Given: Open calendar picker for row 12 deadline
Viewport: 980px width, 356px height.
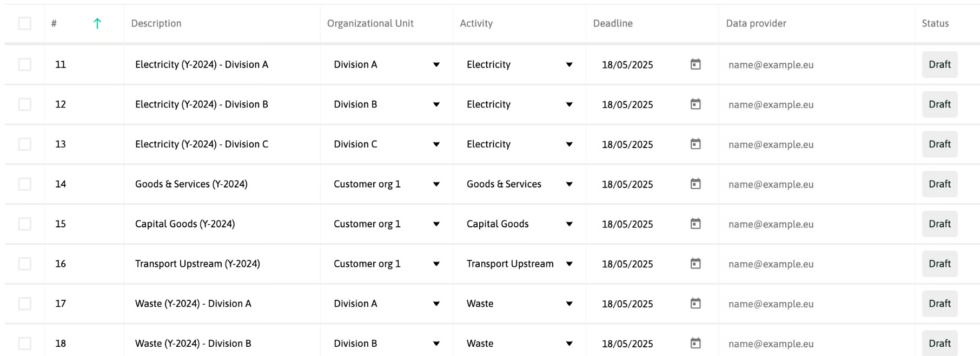Looking at the screenshot, I should pos(696,104).
